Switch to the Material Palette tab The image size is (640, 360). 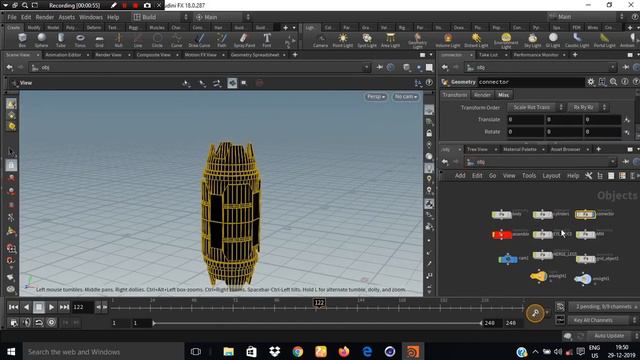(x=520, y=149)
